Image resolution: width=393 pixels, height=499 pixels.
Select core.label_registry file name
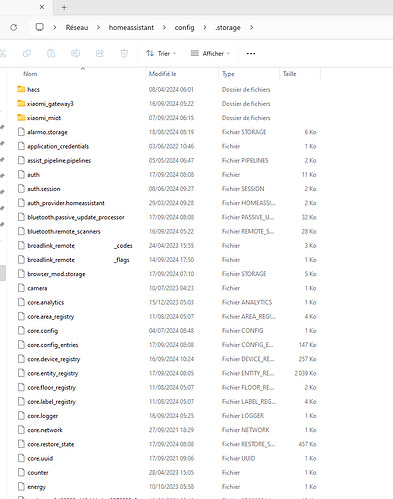point(51,401)
